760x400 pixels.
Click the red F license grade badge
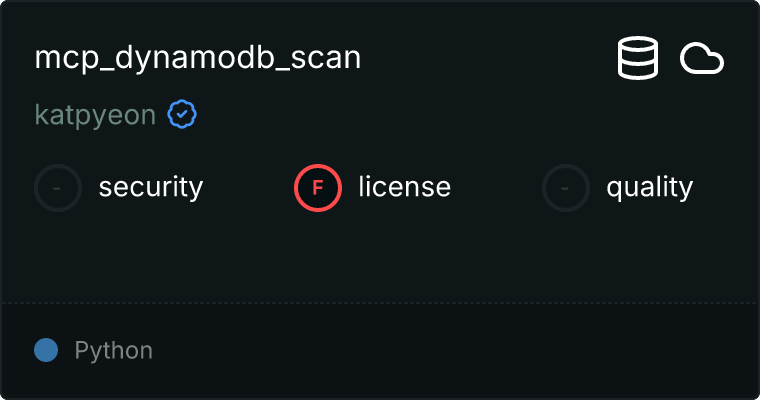(318, 187)
